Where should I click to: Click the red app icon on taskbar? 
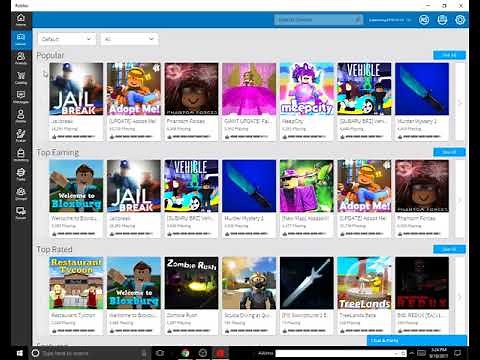pos(220,353)
